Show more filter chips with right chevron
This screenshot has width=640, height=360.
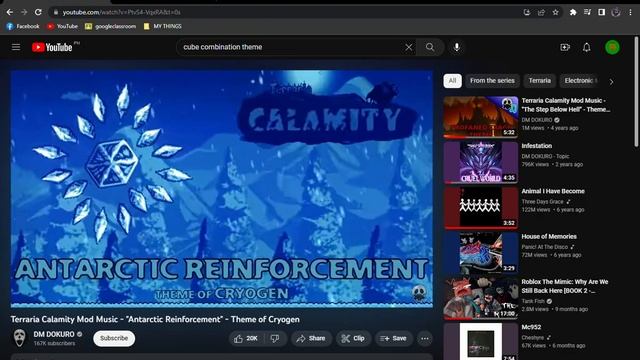coord(611,82)
